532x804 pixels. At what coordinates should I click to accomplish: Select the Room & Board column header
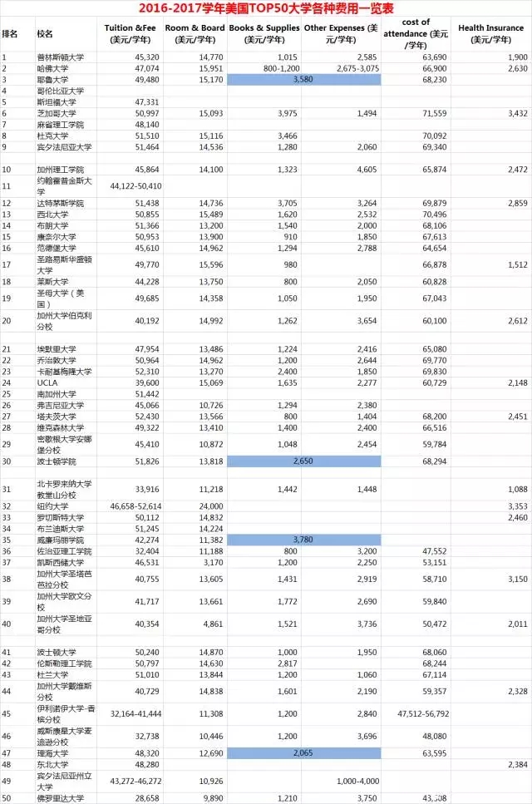(x=195, y=34)
